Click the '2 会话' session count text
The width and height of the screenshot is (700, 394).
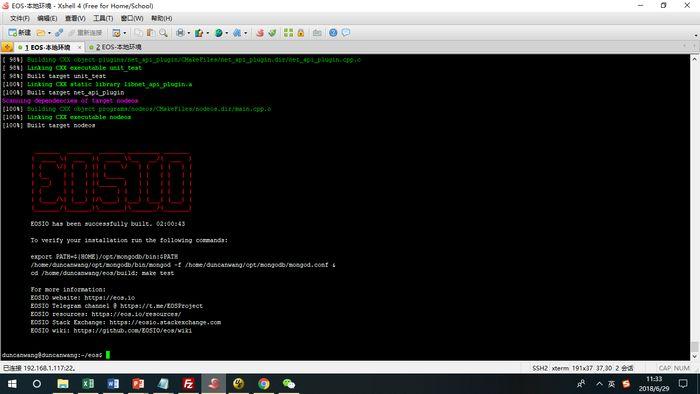coord(625,368)
